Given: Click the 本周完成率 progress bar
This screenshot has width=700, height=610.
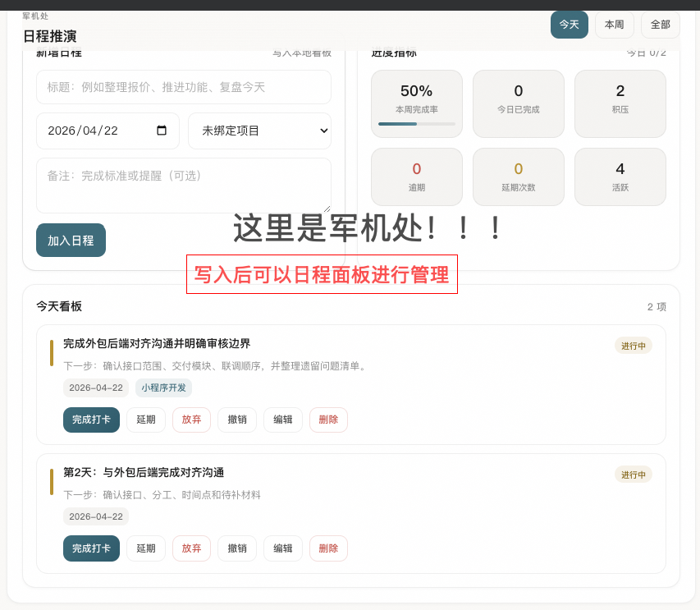Looking at the screenshot, I should point(416,124).
